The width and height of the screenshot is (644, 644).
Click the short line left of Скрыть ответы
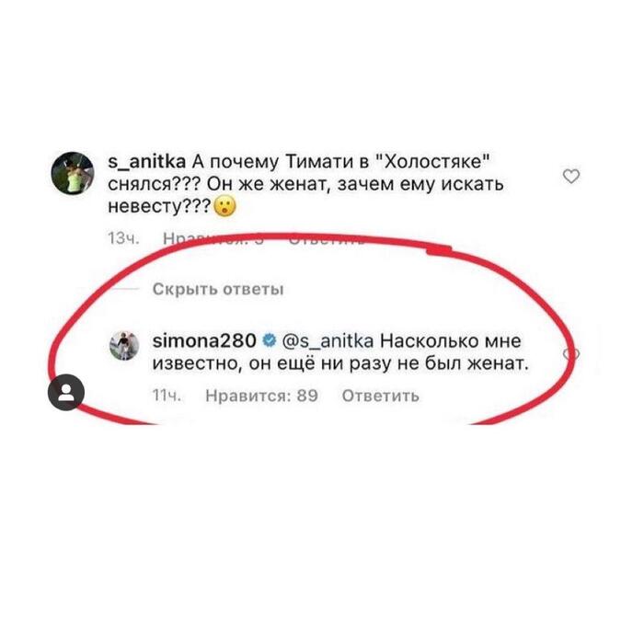point(125,289)
